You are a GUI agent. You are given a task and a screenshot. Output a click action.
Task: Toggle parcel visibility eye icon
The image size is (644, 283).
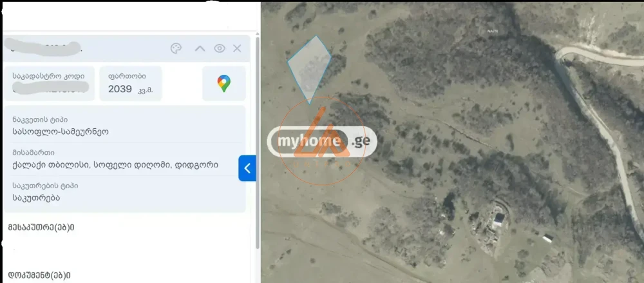pyautogui.click(x=220, y=48)
